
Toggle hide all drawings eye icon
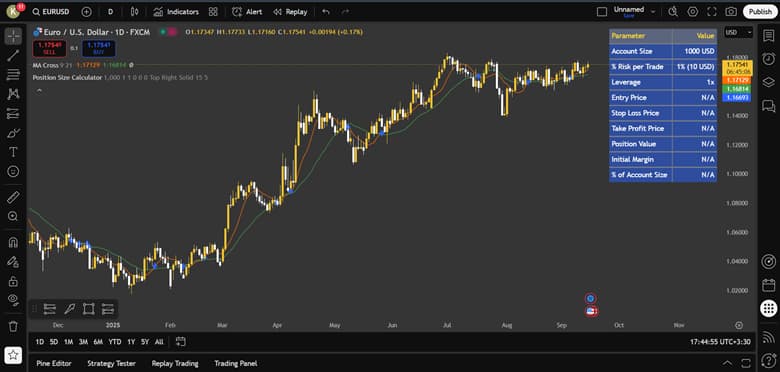point(13,299)
